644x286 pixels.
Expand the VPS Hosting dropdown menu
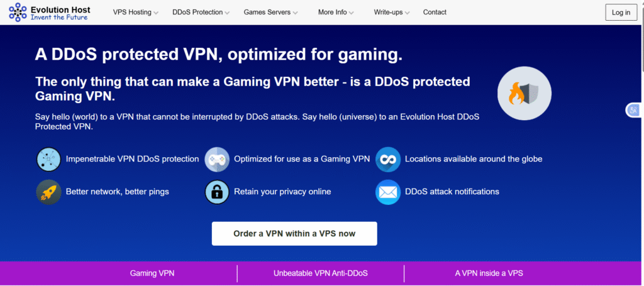tap(135, 13)
